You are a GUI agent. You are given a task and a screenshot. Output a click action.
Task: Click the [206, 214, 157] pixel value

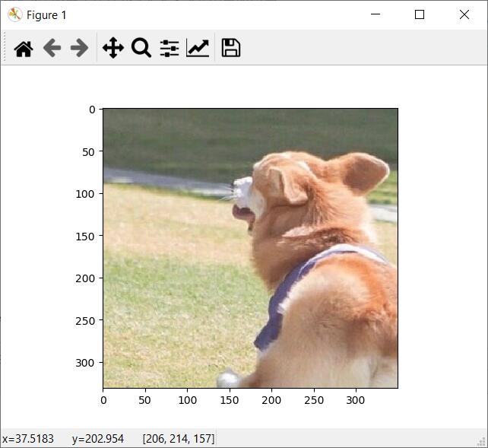click(x=179, y=439)
